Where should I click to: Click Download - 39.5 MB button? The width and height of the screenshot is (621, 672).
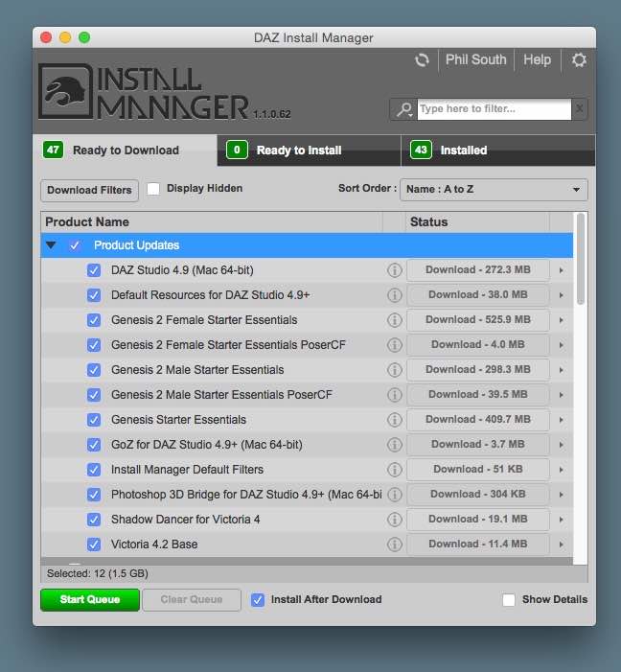[478, 394]
